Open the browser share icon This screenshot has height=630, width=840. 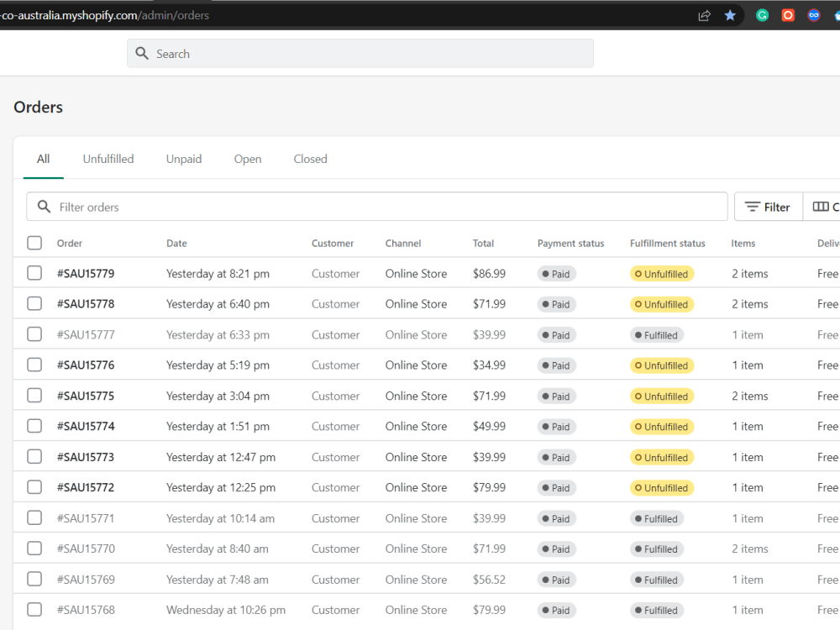tap(704, 14)
